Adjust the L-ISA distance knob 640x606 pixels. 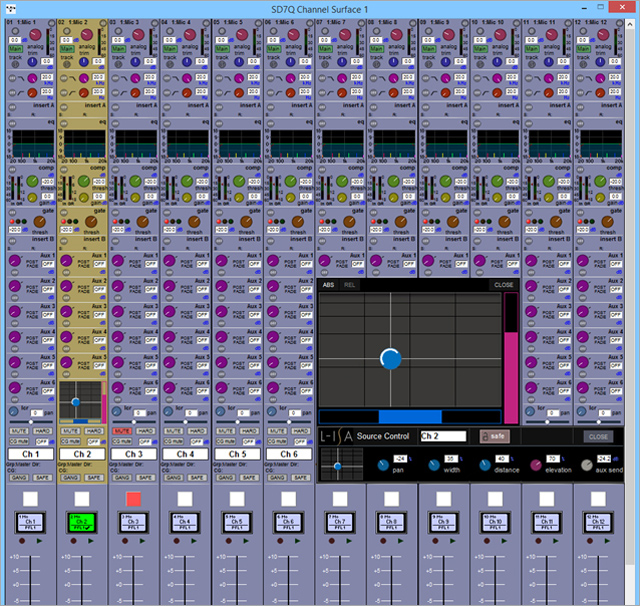click(484, 465)
